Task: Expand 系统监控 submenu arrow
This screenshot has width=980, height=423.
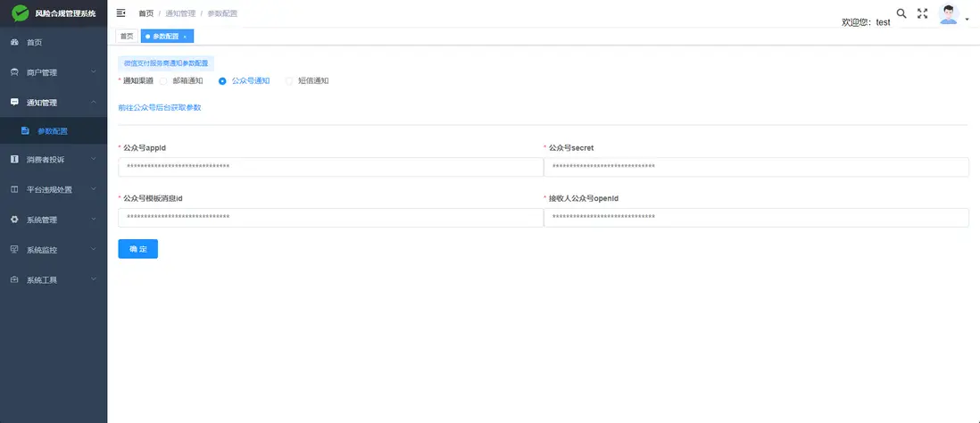Action: pyautogui.click(x=93, y=249)
